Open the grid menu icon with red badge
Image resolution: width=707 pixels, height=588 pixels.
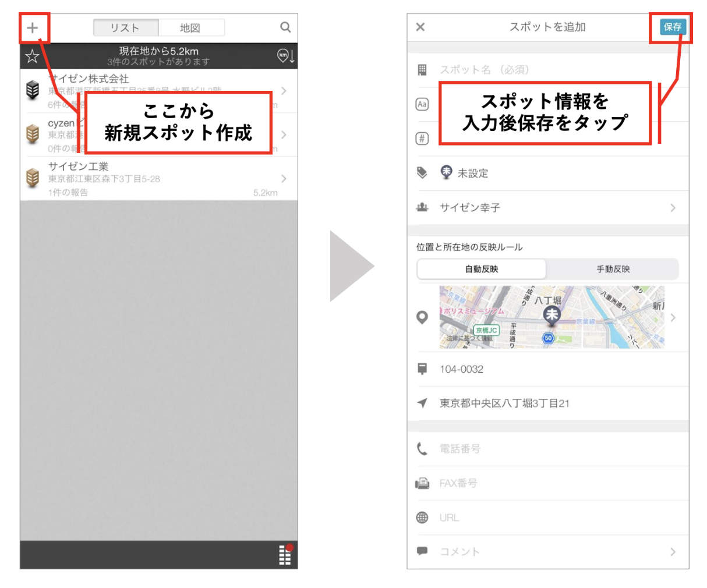285,554
